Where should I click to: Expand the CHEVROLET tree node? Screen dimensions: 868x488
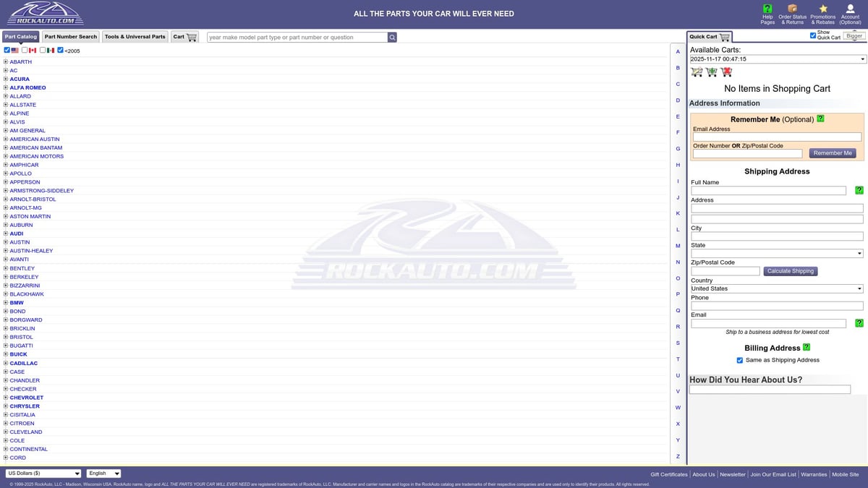(6, 398)
